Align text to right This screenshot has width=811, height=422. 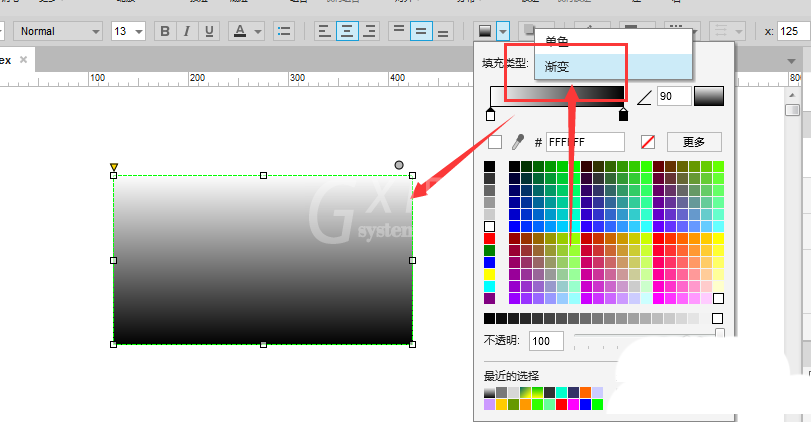point(369,31)
